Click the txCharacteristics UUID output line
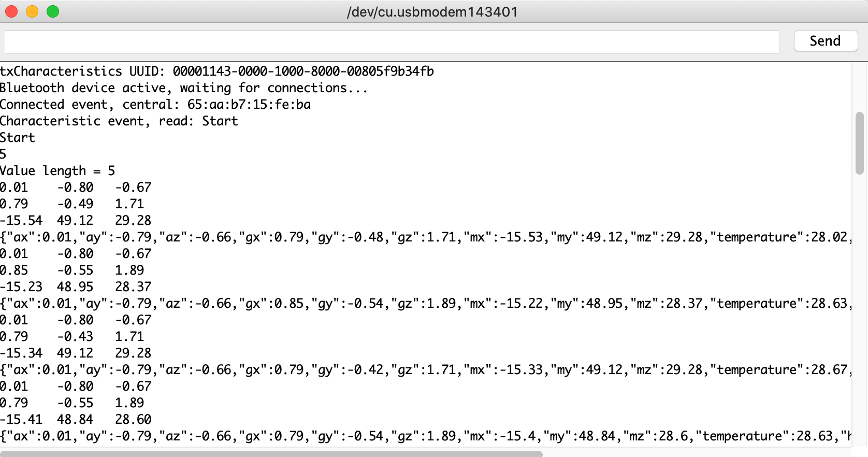Screen dimensions: 868x457 point(217,71)
